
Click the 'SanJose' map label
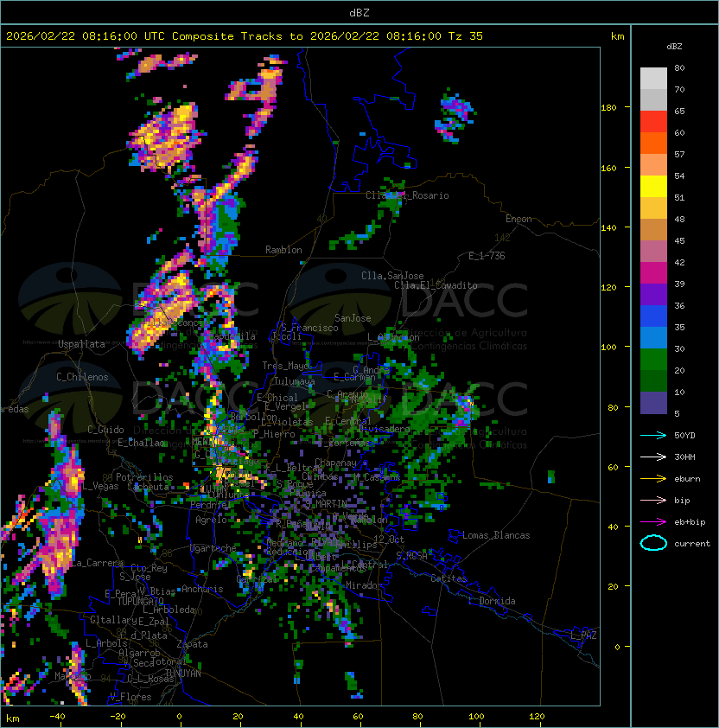pyautogui.click(x=353, y=318)
